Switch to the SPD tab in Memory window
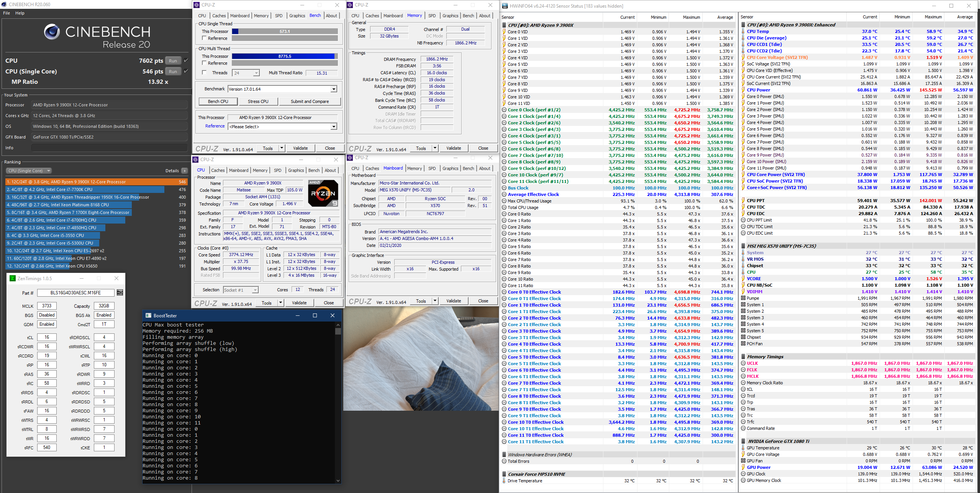The height and width of the screenshot is (493, 980). point(432,16)
